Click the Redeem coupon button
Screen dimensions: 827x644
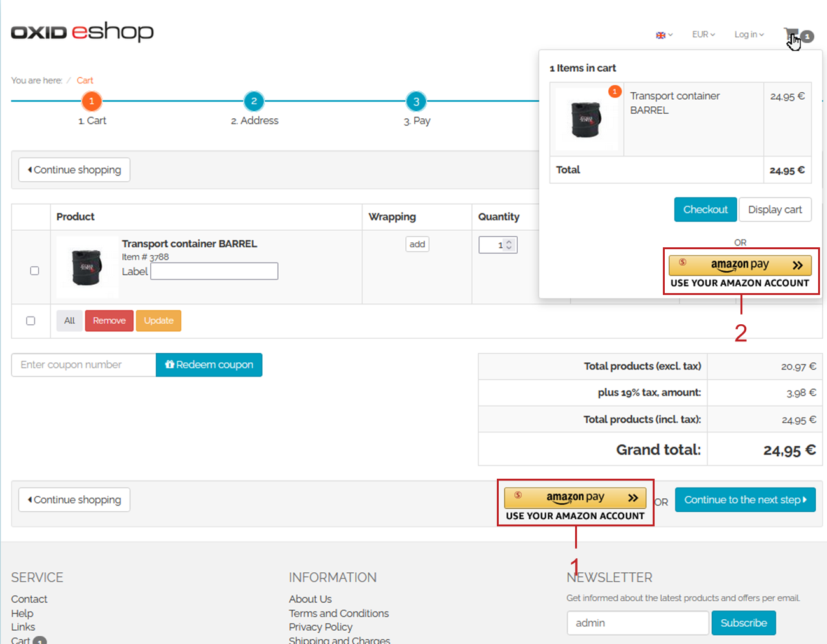pos(209,365)
